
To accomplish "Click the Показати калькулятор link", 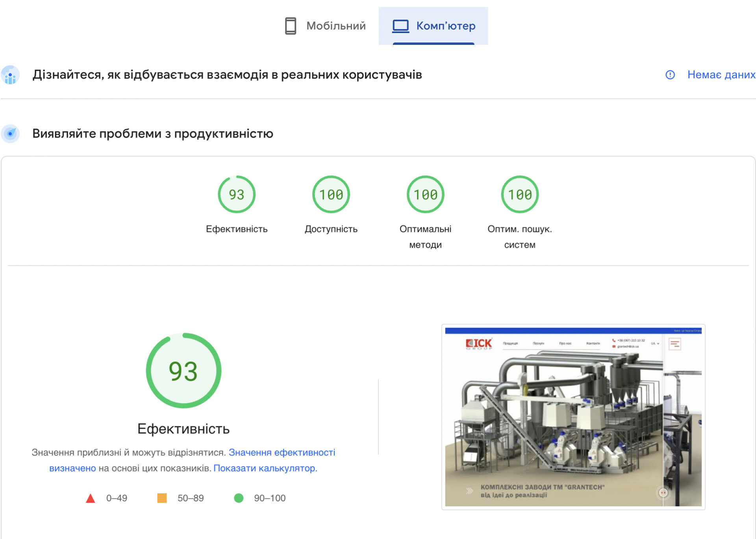I will click(x=265, y=468).
